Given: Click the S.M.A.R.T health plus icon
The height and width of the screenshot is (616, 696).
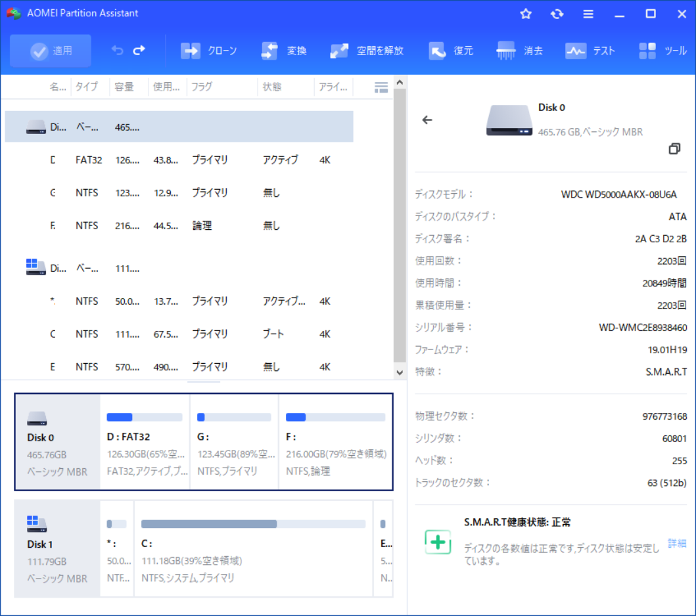Looking at the screenshot, I should pos(438,542).
